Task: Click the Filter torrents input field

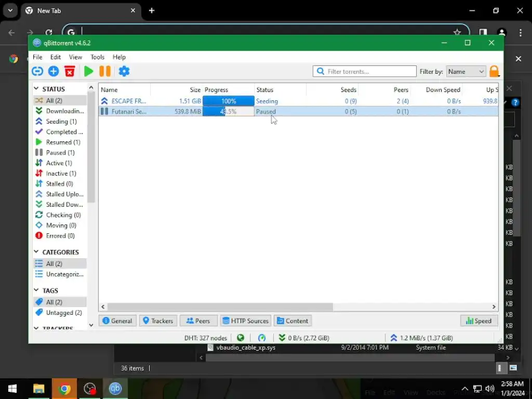Action: tap(364, 71)
